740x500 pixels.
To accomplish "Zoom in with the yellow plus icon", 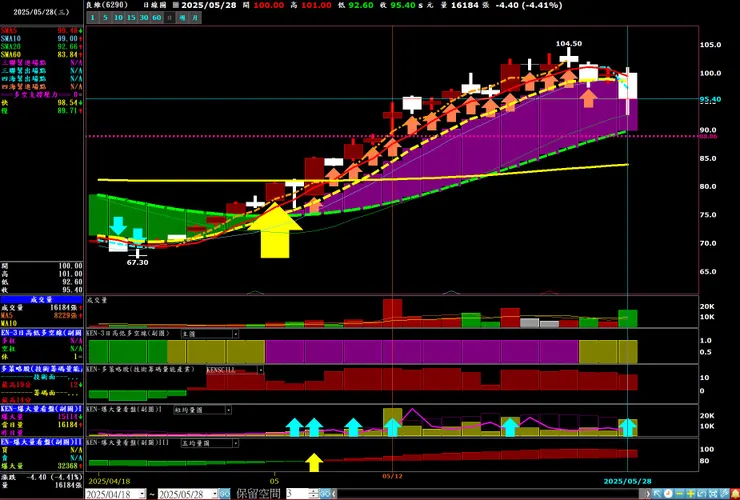I will click(690, 493).
